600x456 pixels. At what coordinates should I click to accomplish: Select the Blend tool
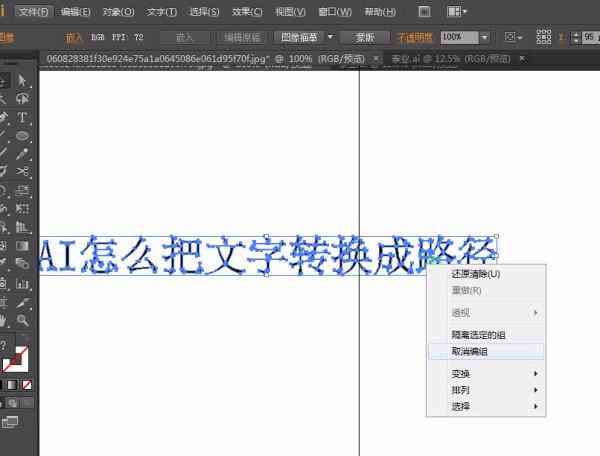pyautogui.click(x=22, y=264)
